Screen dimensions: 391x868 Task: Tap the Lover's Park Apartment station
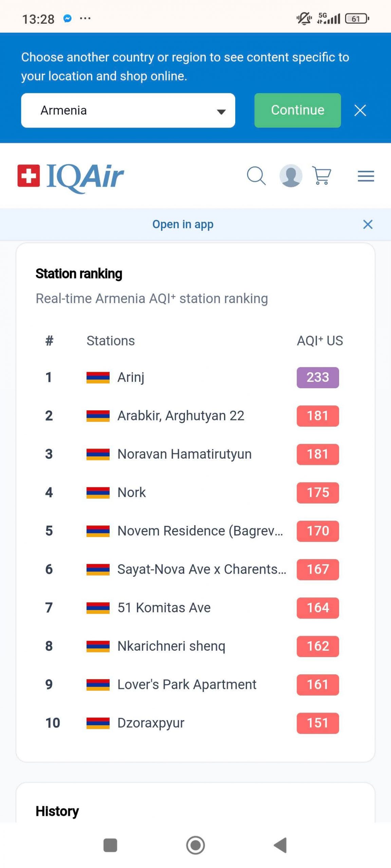pyautogui.click(x=187, y=685)
